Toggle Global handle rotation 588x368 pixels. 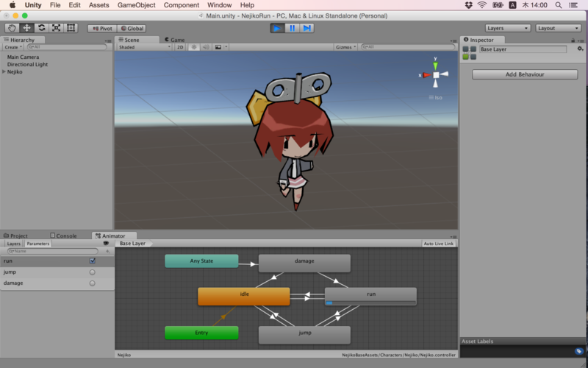click(x=132, y=29)
